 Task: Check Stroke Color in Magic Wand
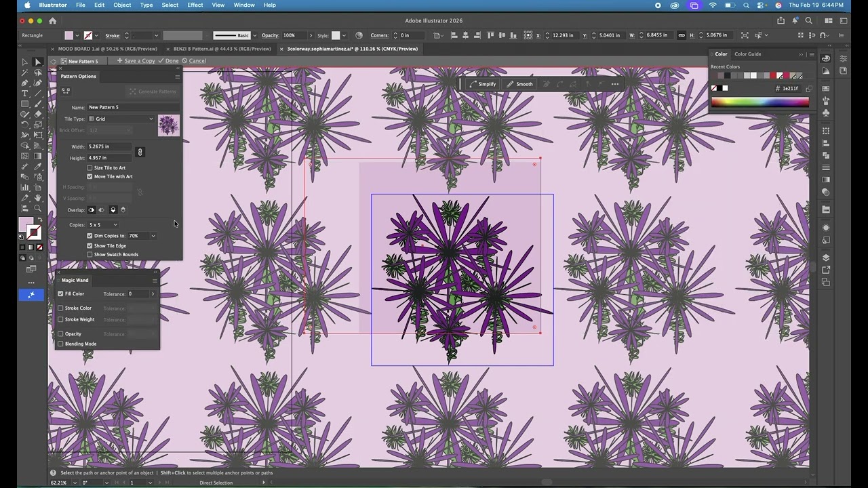click(x=60, y=308)
